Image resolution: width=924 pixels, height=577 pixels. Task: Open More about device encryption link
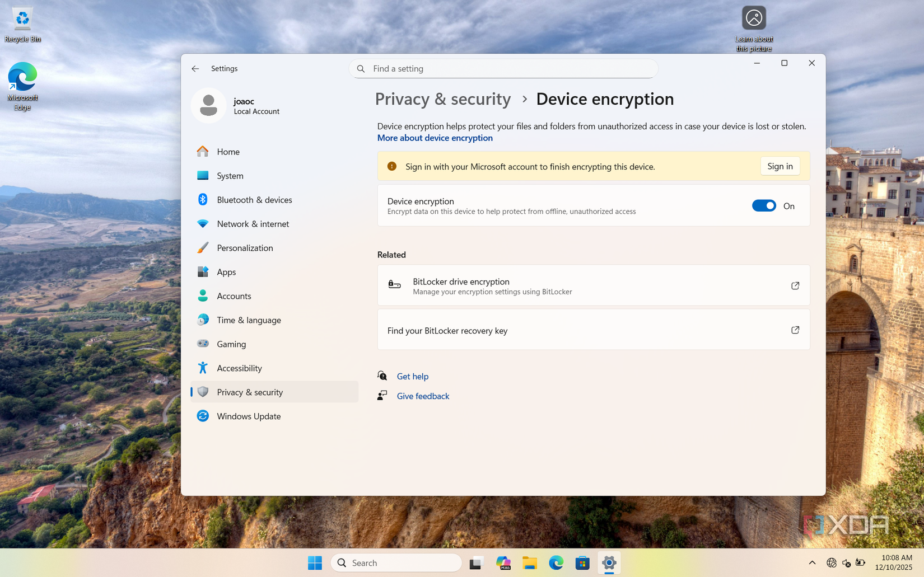click(x=435, y=138)
